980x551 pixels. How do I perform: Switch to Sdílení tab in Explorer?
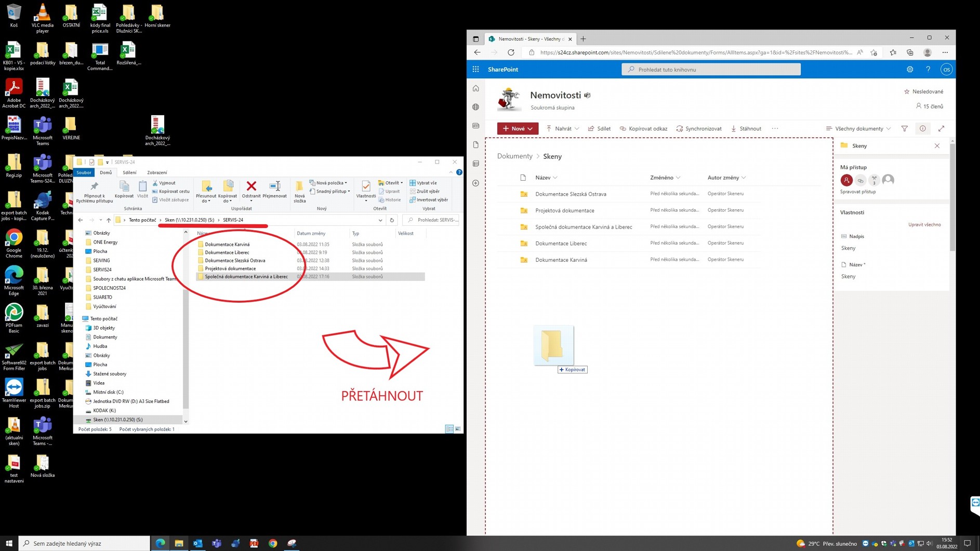129,172
